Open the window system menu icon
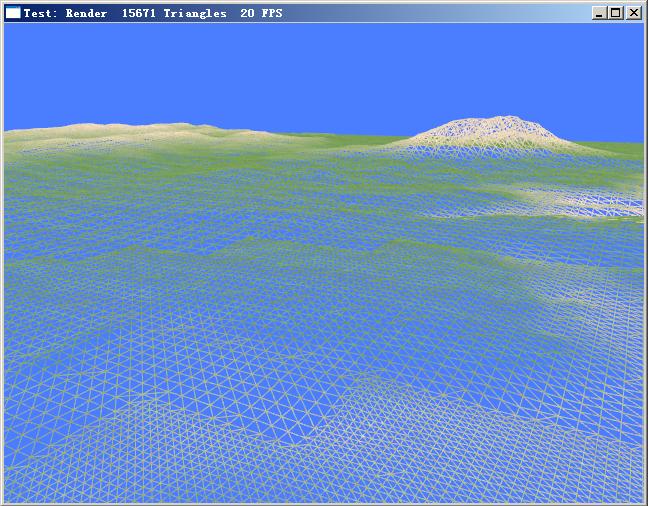The height and width of the screenshot is (506, 648). click(13, 13)
